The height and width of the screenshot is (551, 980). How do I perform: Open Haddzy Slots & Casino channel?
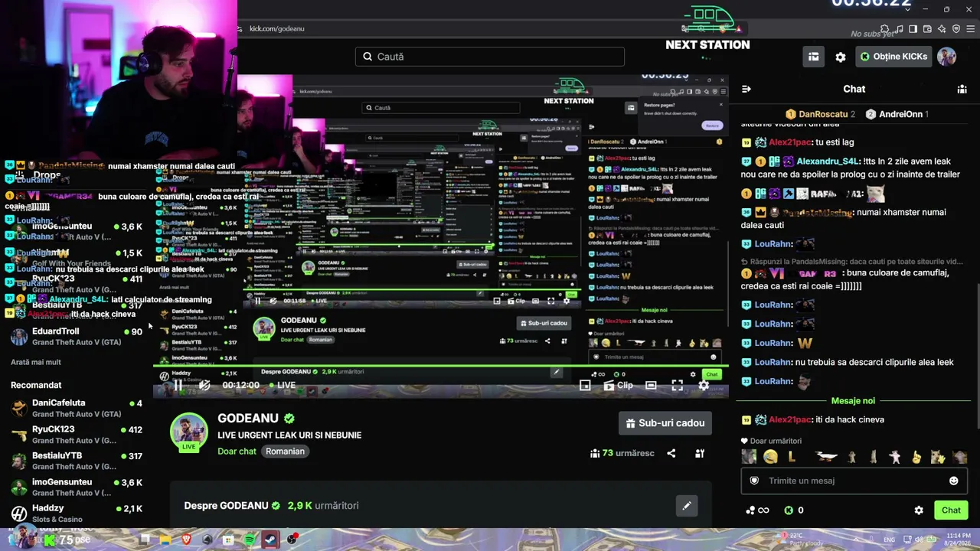[x=77, y=514]
